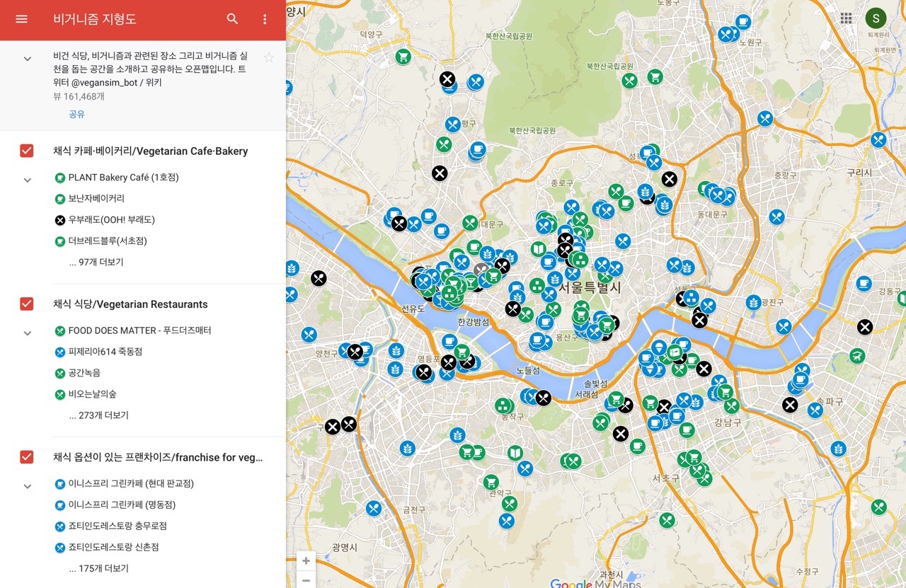Uncheck the franchise for veg layer checkbox
The image size is (906, 588).
[x=27, y=457]
